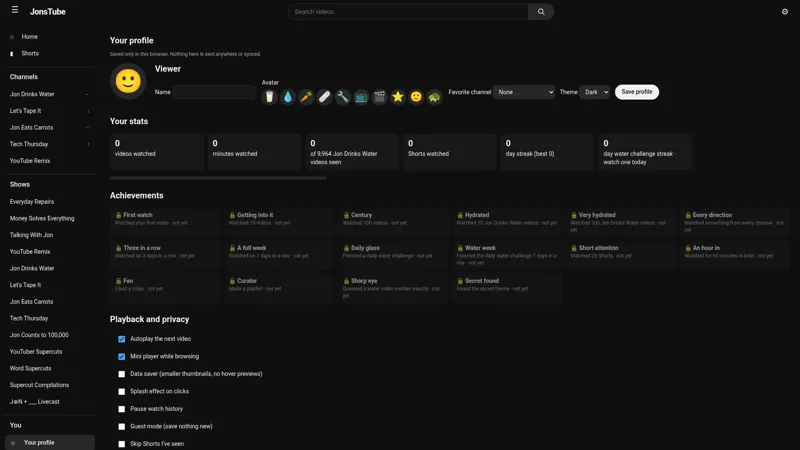Pick the carrot avatar
The width and height of the screenshot is (800, 450).
(x=306, y=97)
